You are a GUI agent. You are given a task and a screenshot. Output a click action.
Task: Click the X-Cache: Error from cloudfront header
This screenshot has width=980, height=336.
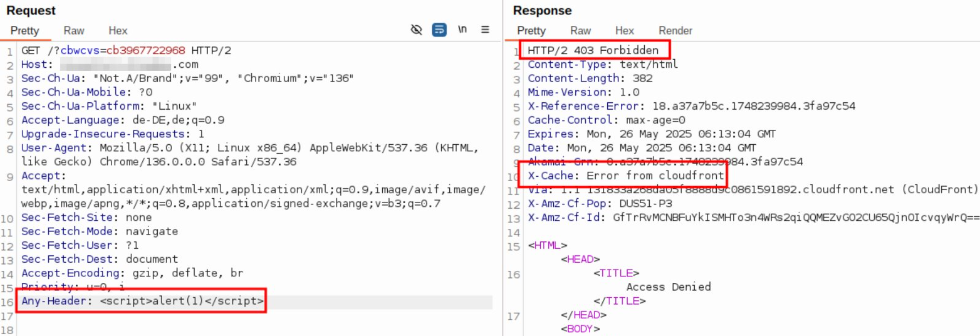(626, 176)
